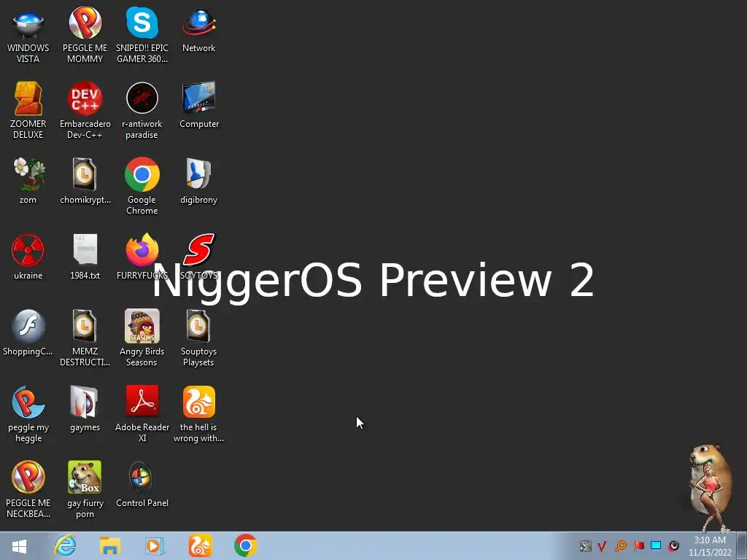Launch Internet Explorer from the taskbar
Screen dimensions: 747x560
[65, 545]
